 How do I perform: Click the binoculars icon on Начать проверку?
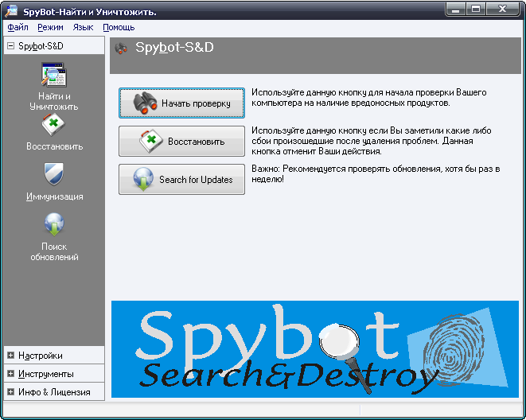point(145,103)
